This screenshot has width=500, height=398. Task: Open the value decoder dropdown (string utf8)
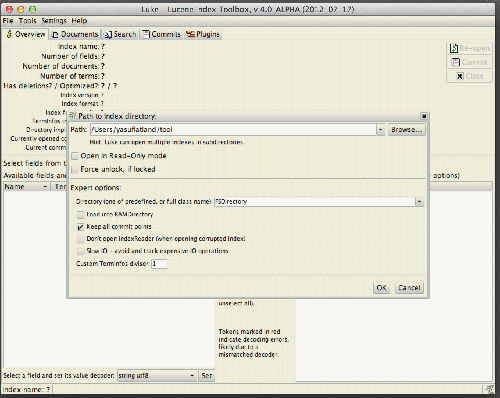click(157, 376)
